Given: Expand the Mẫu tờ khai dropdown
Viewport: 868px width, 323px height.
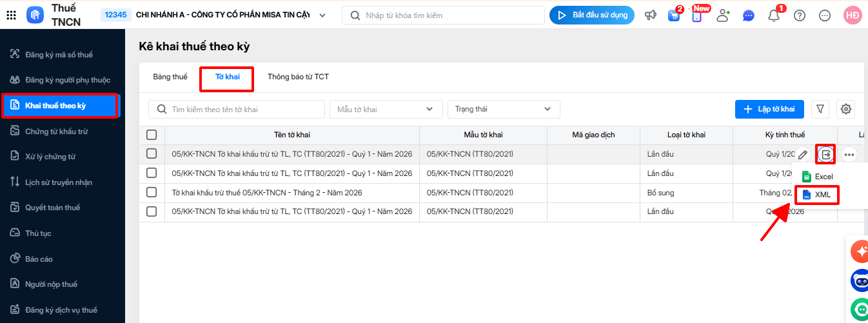Looking at the screenshot, I should 386,110.
